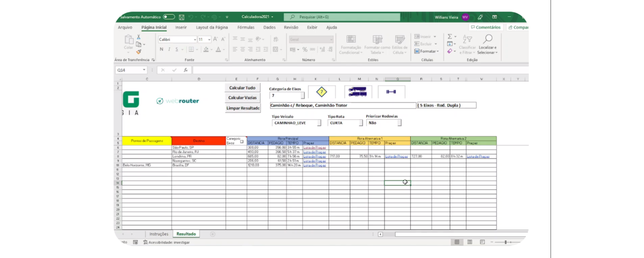Switch to Normal view in status bar
This screenshot has height=258, width=644.
click(x=457, y=242)
